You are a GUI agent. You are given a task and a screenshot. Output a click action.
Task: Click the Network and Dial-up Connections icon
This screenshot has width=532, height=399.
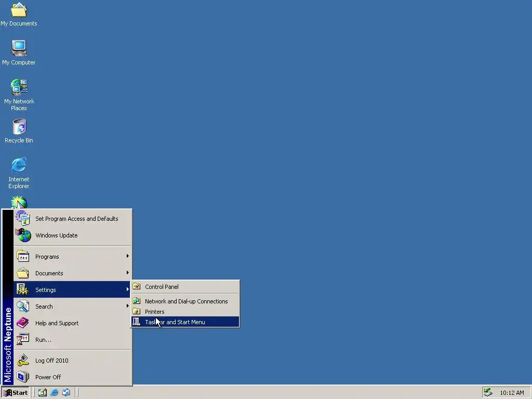click(x=137, y=301)
